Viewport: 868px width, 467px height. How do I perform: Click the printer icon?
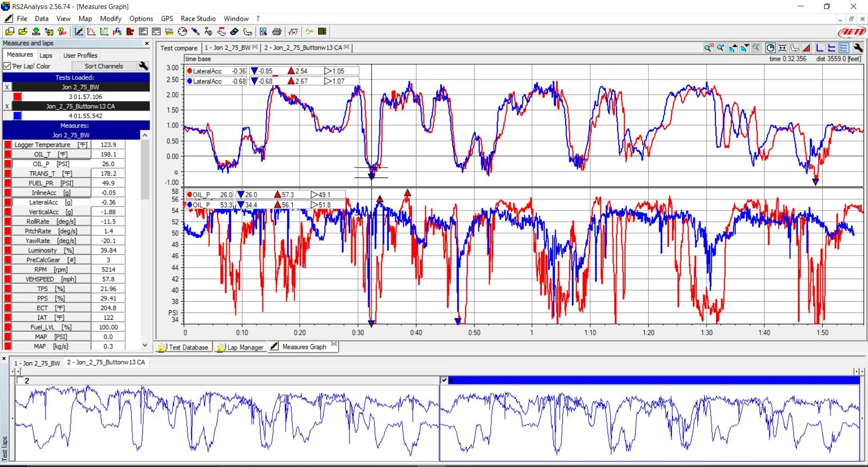point(277,31)
